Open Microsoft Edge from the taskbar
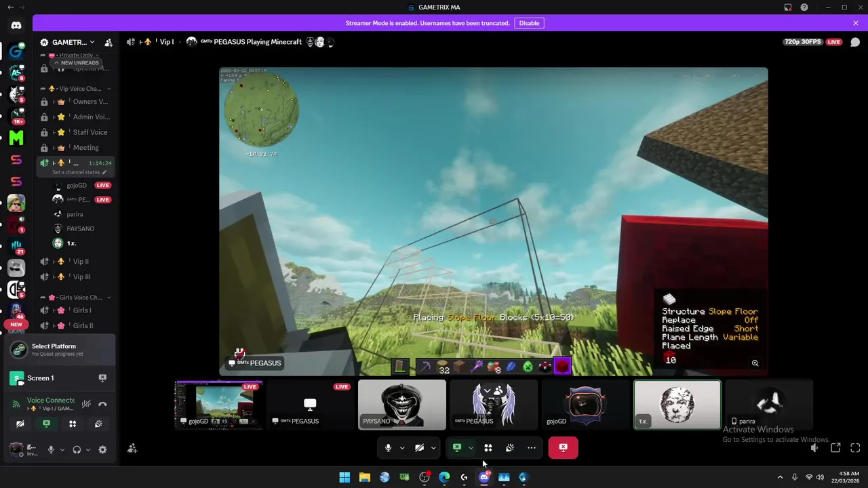 click(444, 477)
